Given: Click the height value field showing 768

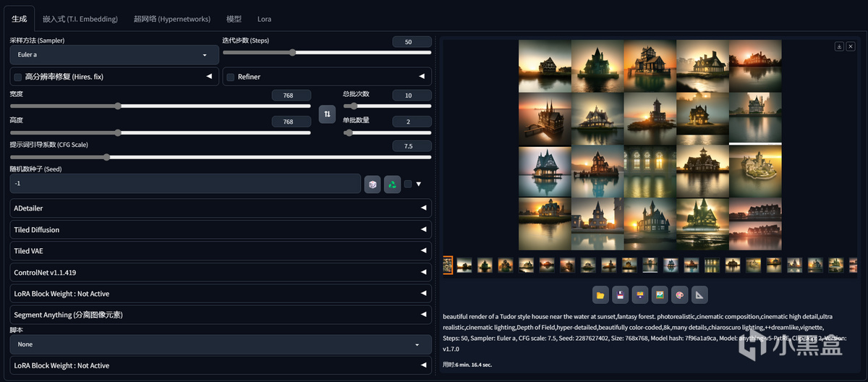Looking at the screenshot, I should tap(292, 122).
